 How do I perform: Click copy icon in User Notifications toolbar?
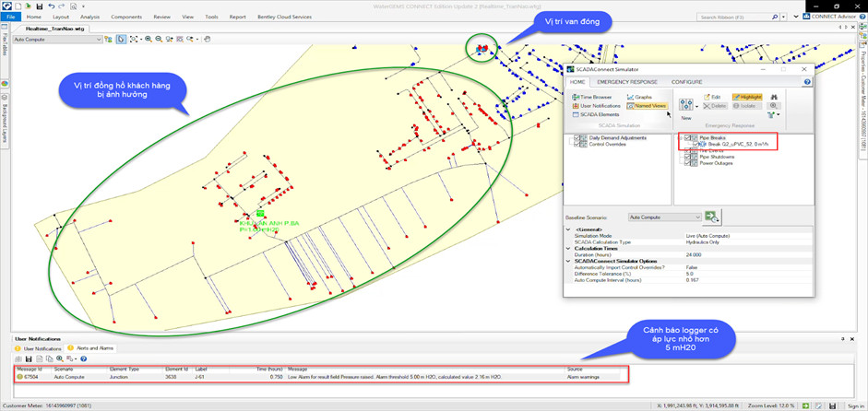tap(49, 359)
